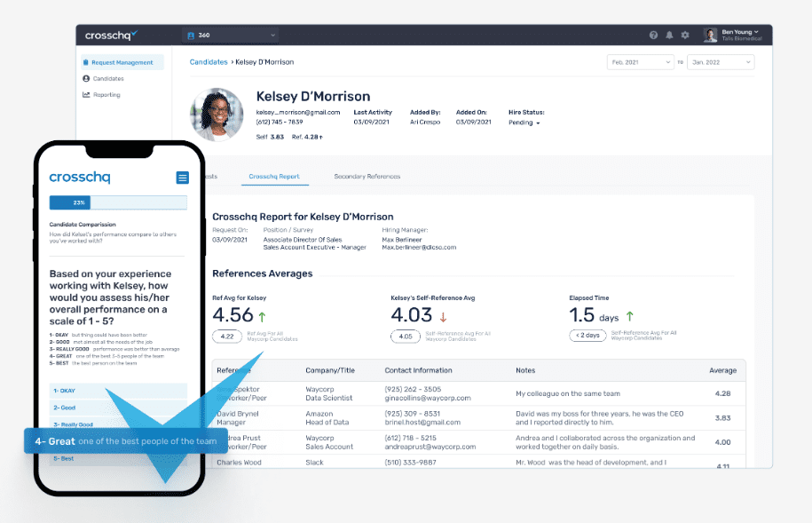Viewport: 812px width, 523px height.
Task: Go to the Candidates breadcrumb link
Action: 209,61
